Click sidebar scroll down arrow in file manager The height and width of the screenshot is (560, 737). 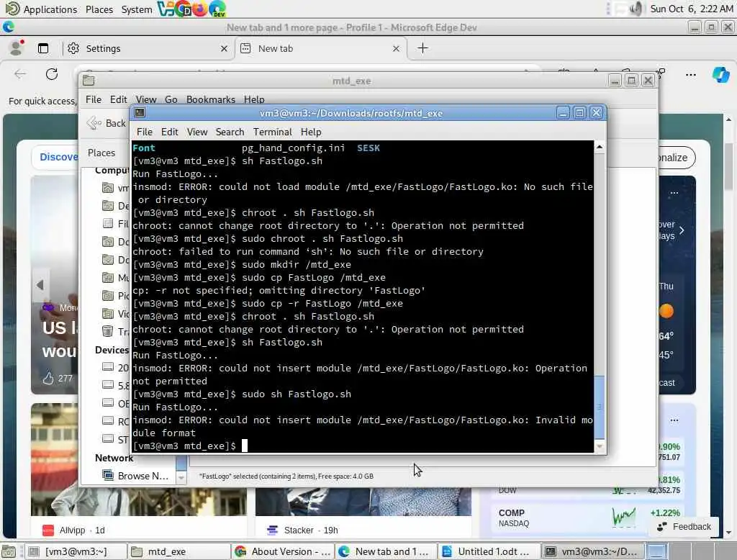coord(181,478)
